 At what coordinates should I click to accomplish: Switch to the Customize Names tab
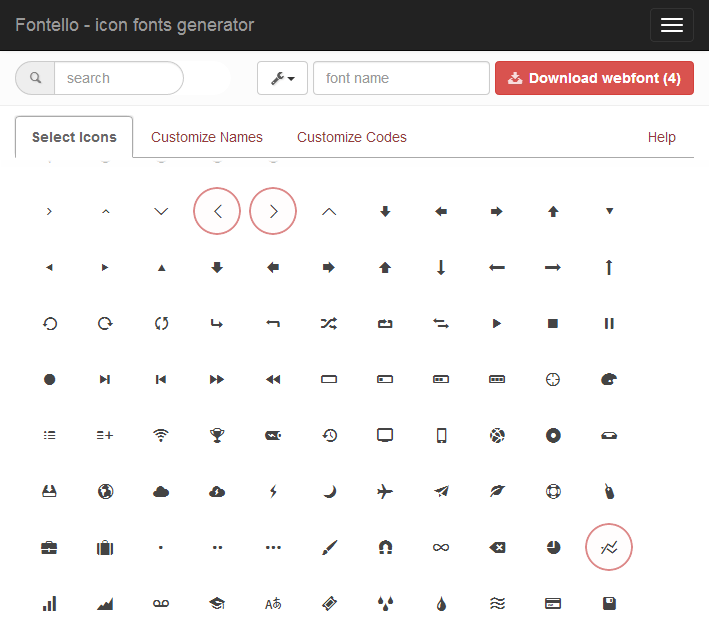click(x=207, y=137)
